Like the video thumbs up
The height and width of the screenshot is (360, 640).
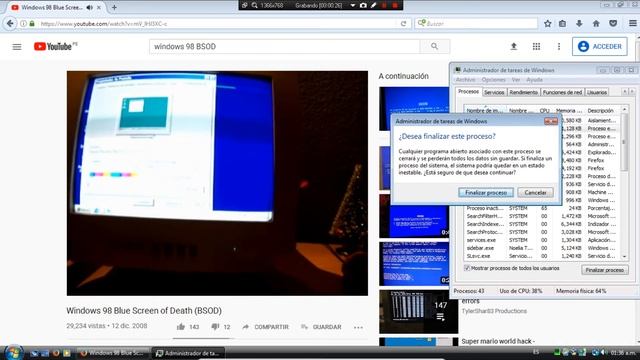coord(181,327)
